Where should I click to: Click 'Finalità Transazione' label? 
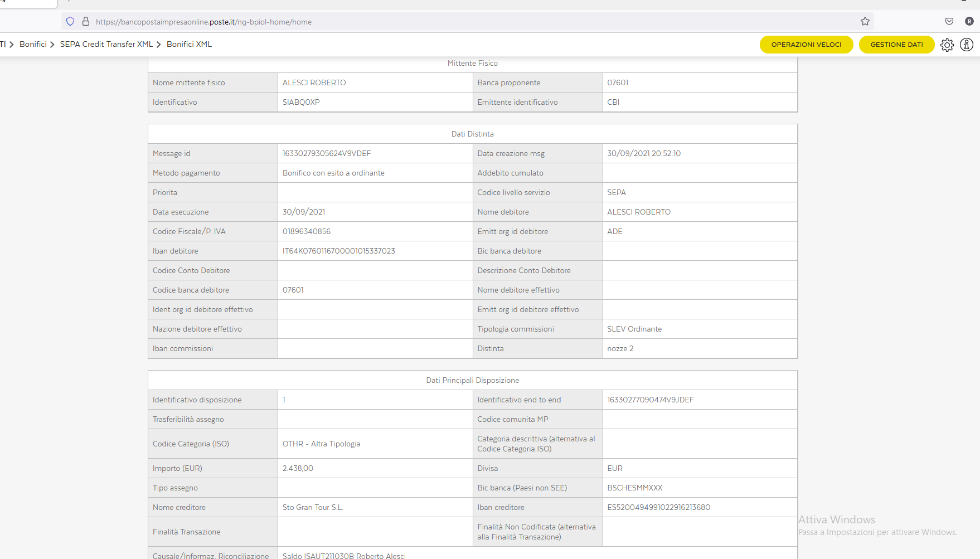pyautogui.click(x=187, y=532)
